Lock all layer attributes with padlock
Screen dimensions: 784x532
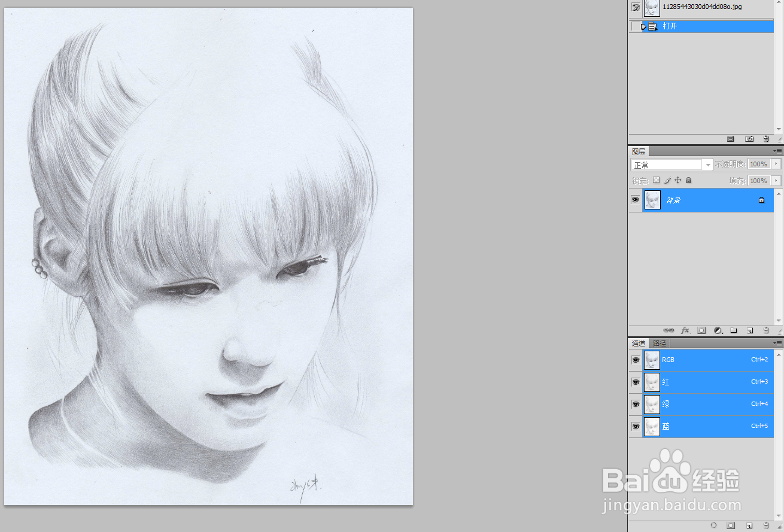click(x=689, y=180)
